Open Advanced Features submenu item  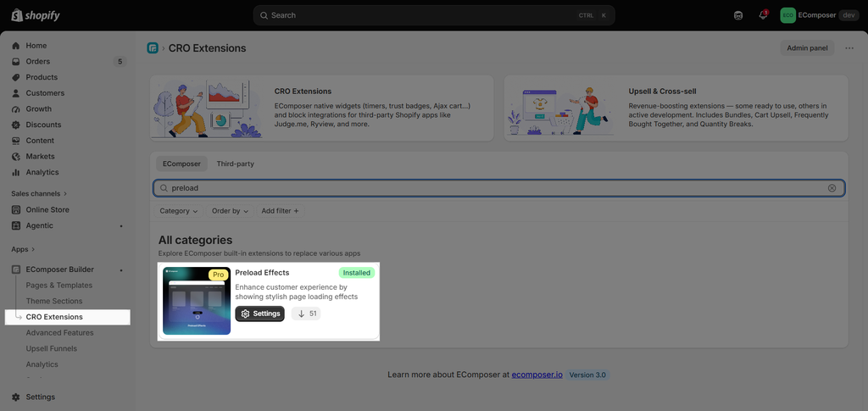(x=60, y=333)
